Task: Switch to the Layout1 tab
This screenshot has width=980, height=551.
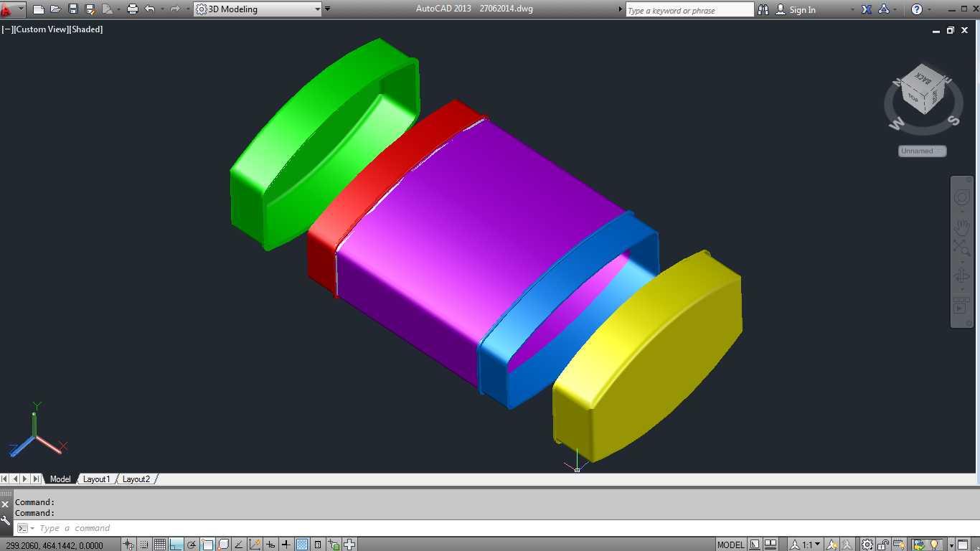Action: 96,479
